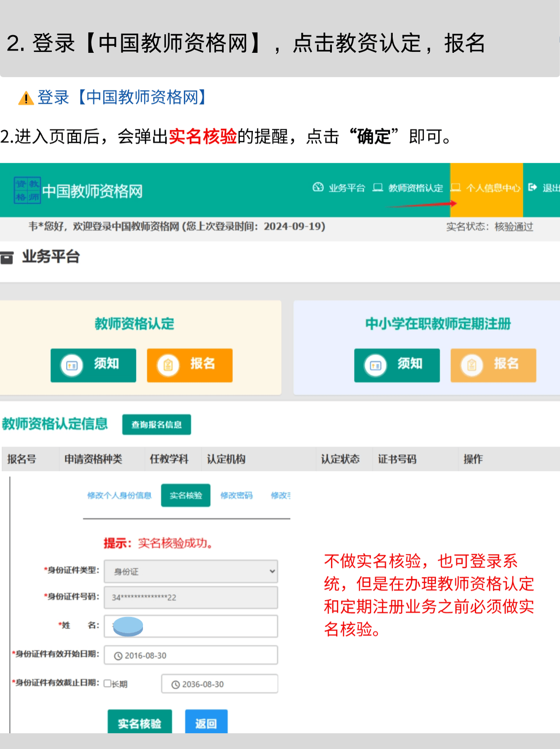The width and height of the screenshot is (560, 749).
Task: Click the 须知 button under 中小学在职教师定期注册
Action: tap(397, 365)
